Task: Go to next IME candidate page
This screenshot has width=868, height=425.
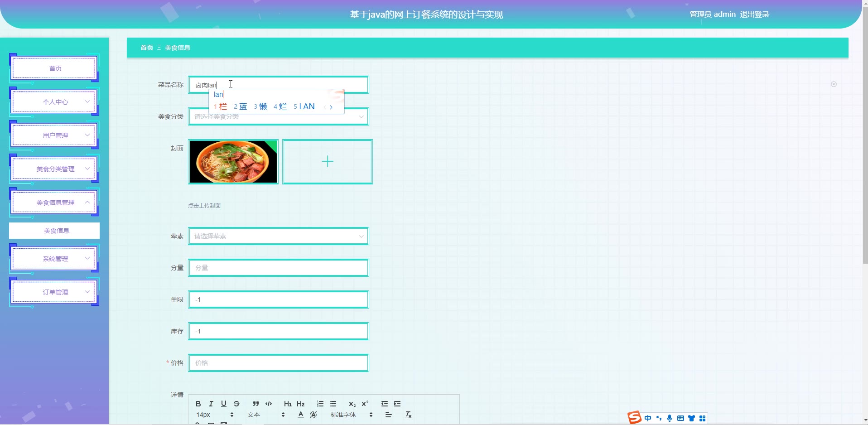Action: pyautogui.click(x=331, y=107)
